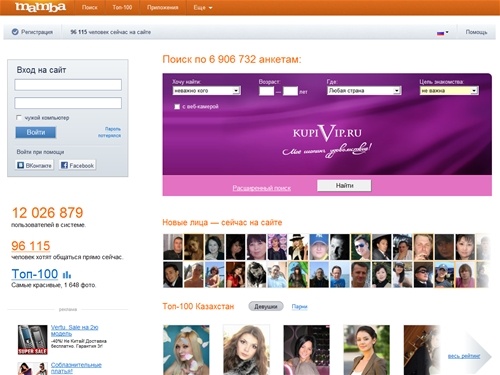Enable the с веб-камерой checkbox
The width and height of the screenshot is (500, 375).
[x=177, y=107]
